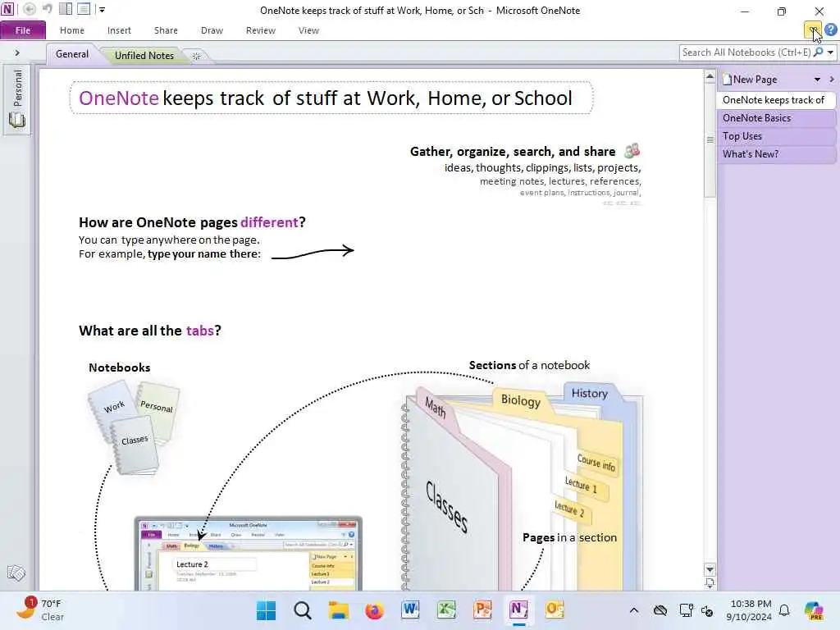The height and width of the screenshot is (630, 840).
Task: Toggle the Full Page View icon
Action: tap(84, 9)
